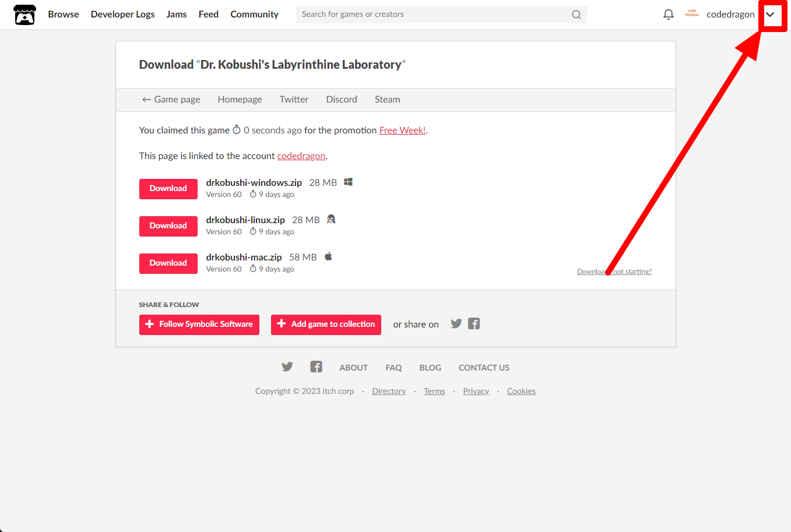Open the game's Homepage link
This screenshot has height=532, width=791.
240,100
